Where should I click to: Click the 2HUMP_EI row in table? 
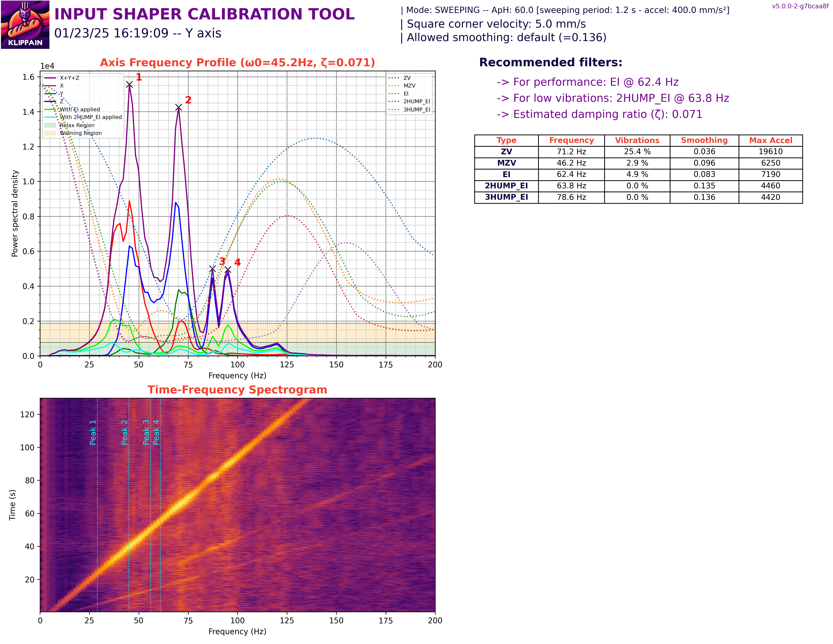coord(506,186)
